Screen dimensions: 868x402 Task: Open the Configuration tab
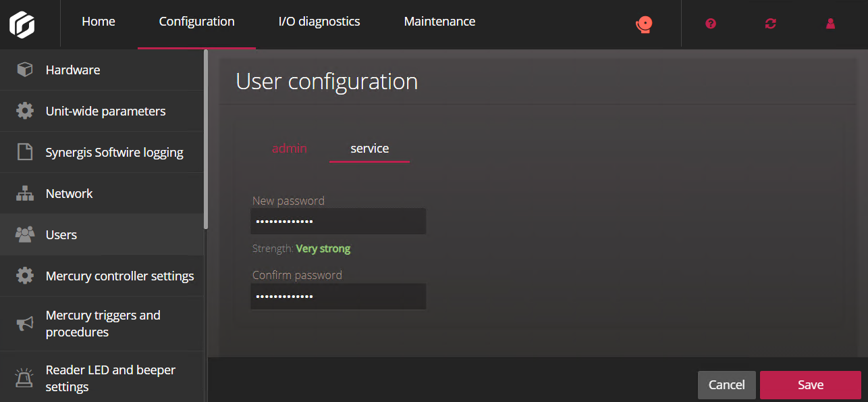[197, 22]
